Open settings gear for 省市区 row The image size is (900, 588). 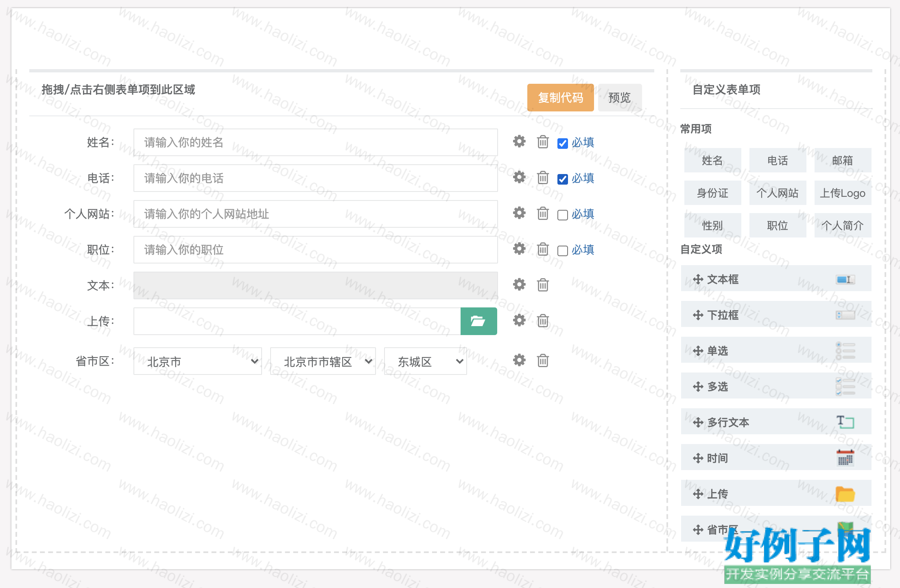(x=519, y=360)
